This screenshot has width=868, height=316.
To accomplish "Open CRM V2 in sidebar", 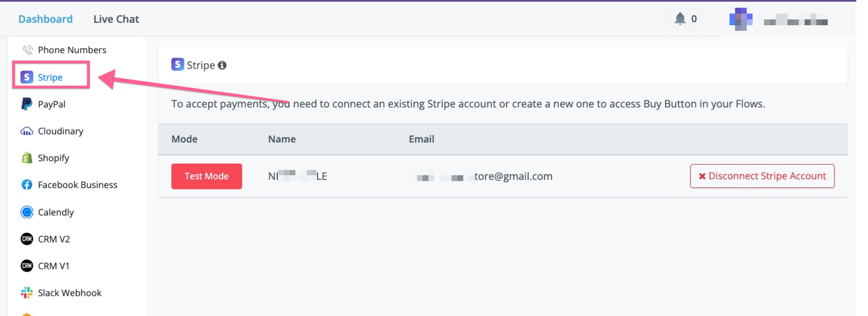I will pyautogui.click(x=54, y=239).
